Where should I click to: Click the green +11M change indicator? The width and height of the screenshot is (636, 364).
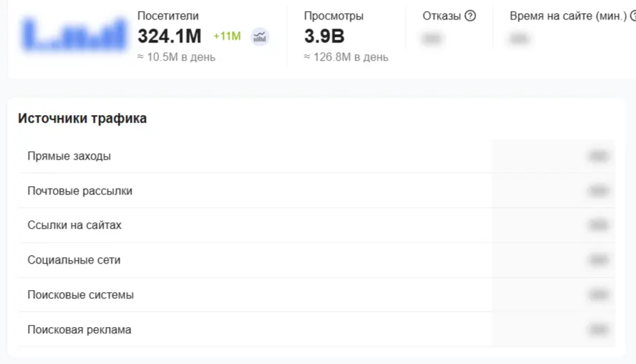pyautogui.click(x=227, y=36)
